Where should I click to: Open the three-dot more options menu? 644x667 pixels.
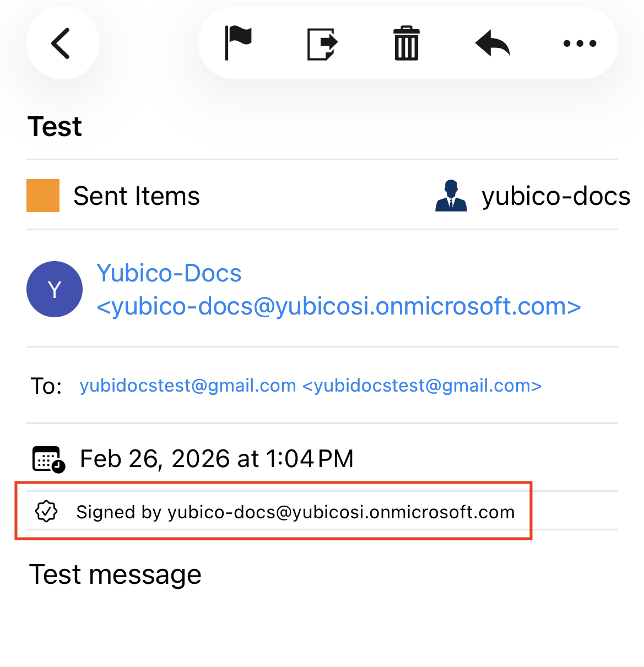580,44
